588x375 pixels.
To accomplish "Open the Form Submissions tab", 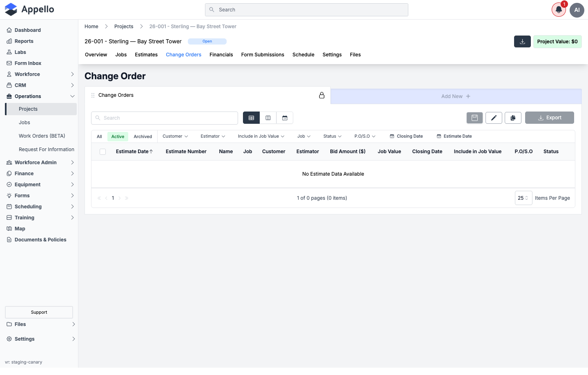I will tap(263, 55).
